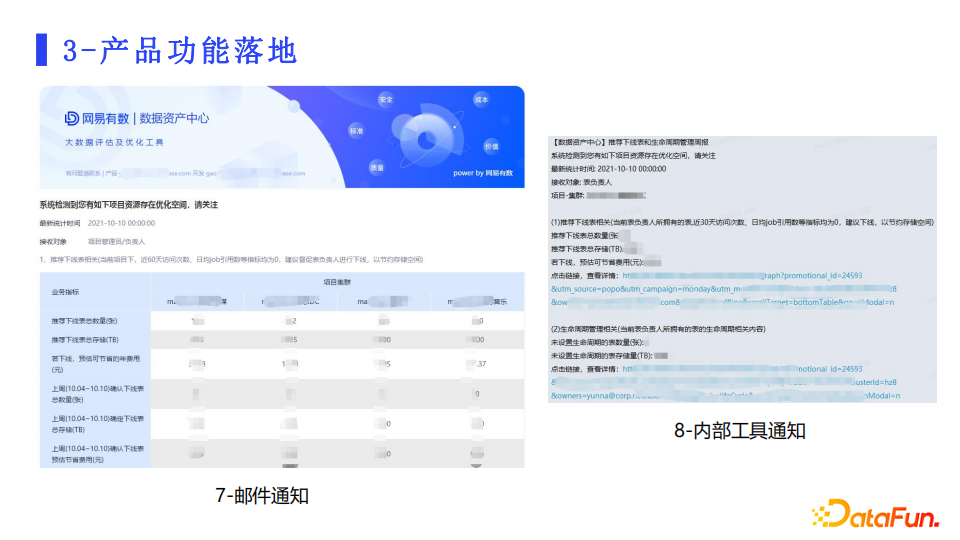
Task: Click the 成本 bubble icon
Action: point(481,100)
